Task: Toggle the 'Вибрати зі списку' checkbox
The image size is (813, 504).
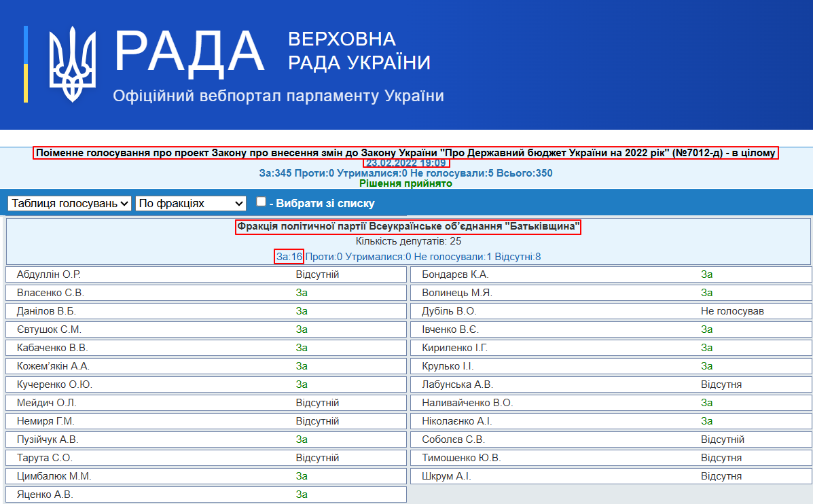Action: 261,202
